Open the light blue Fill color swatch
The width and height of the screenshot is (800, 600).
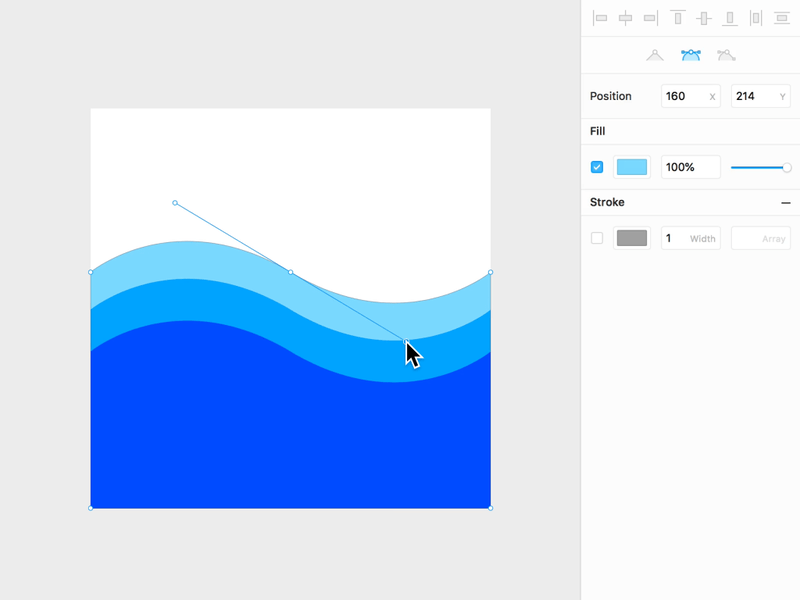pyautogui.click(x=631, y=167)
